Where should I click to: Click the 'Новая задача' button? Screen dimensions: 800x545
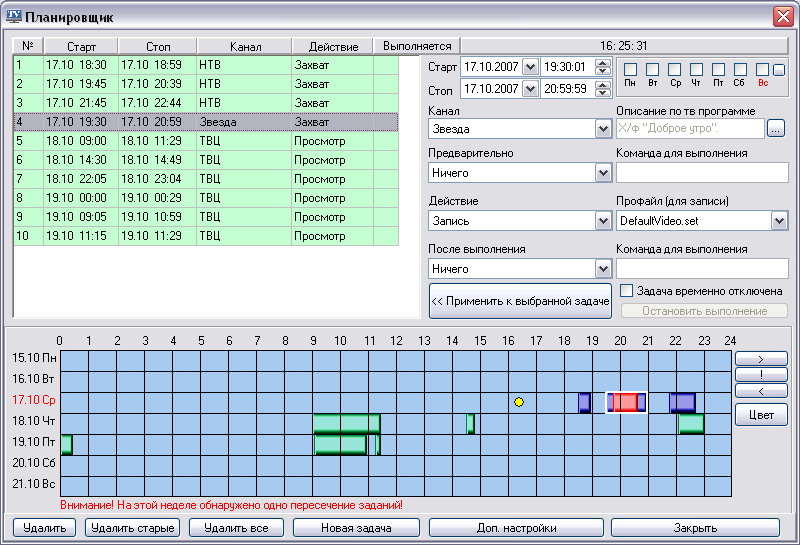click(355, 528)
